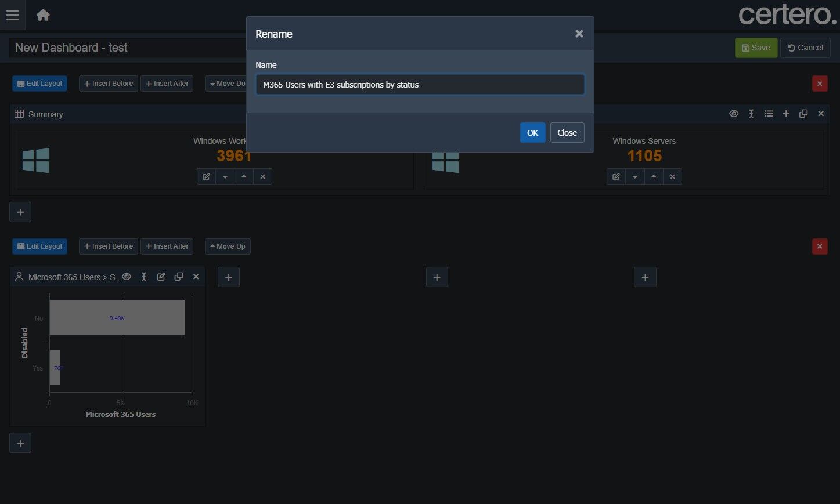Add a widget in the second column of the chart row

click(x=229, y=277)
